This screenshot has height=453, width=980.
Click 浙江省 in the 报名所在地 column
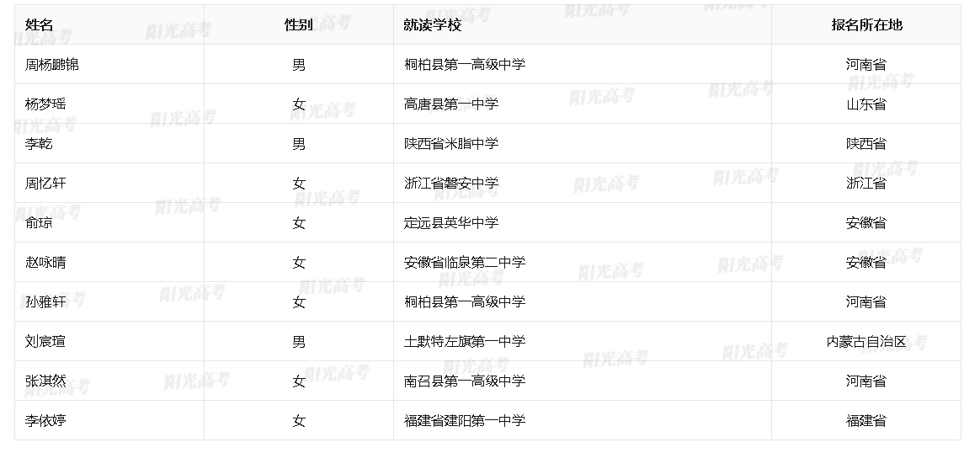[x=866, y=183]
